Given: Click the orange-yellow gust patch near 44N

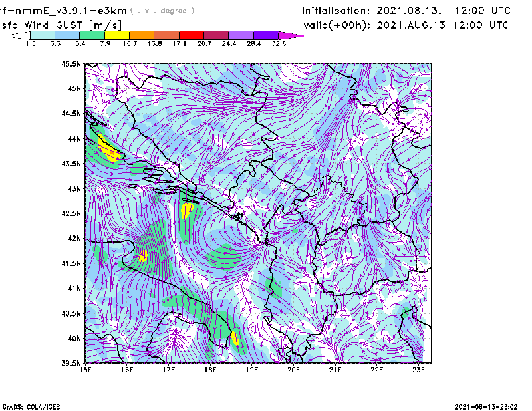Looking at the screenshot, I should pyautogui.click(x=109, y=149).
